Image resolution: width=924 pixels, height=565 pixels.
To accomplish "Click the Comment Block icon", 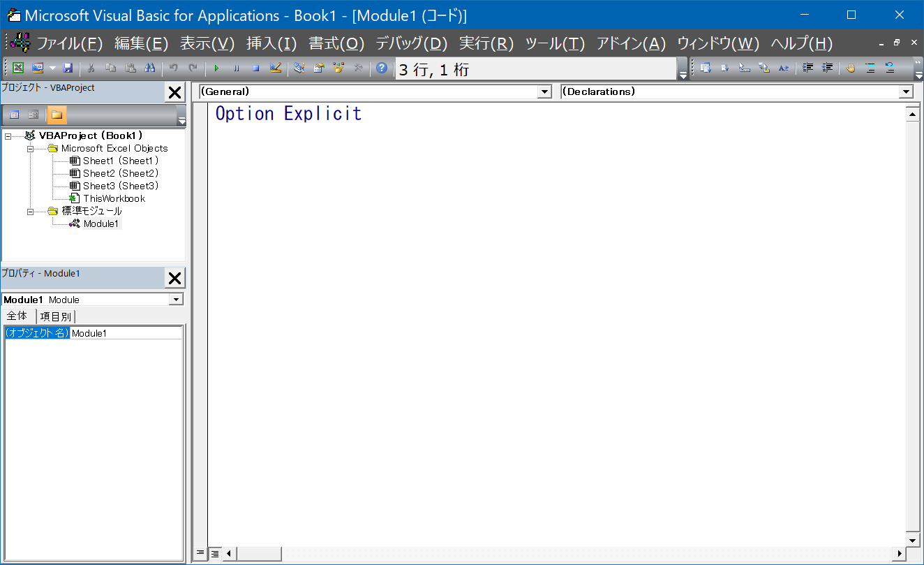I will (870, 68).
